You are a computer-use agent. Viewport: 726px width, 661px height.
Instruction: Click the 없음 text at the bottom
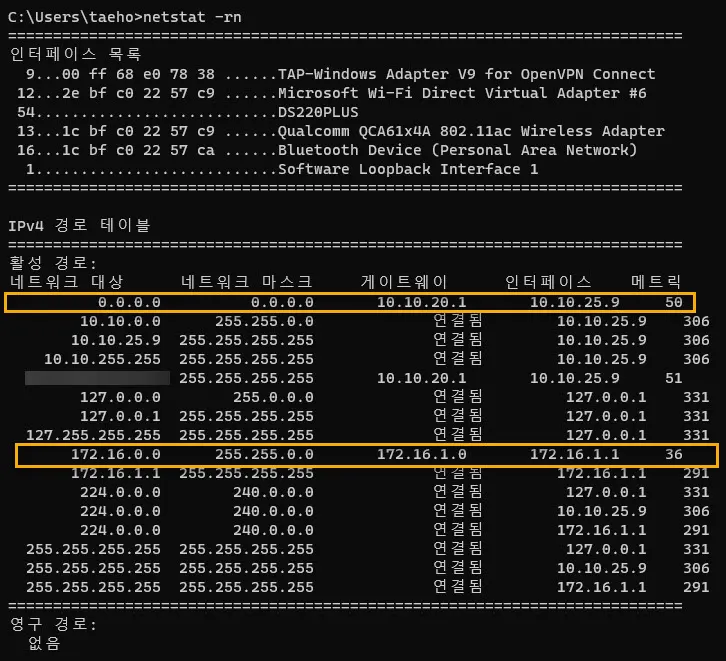point(44,643)
